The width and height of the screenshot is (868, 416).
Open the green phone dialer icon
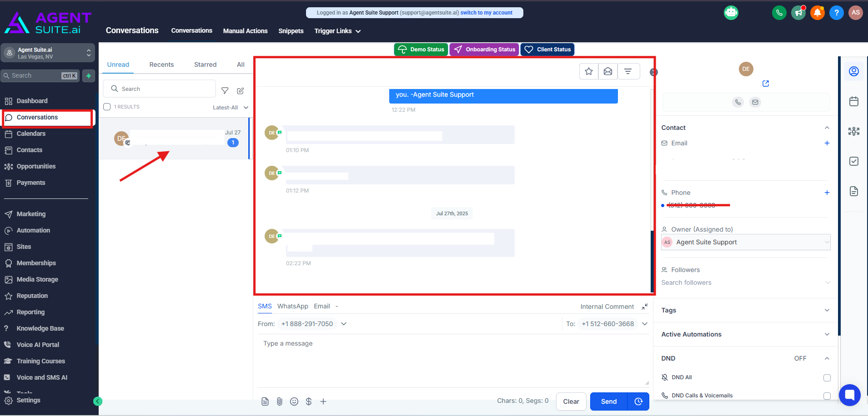[x=779, y=13]
